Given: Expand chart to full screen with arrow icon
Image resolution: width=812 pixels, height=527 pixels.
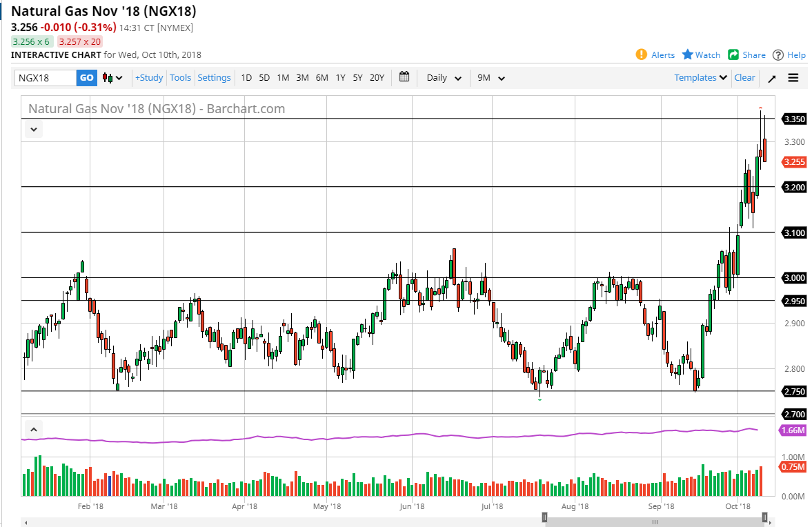Looking at the screenshot, I should click(772, 78).
